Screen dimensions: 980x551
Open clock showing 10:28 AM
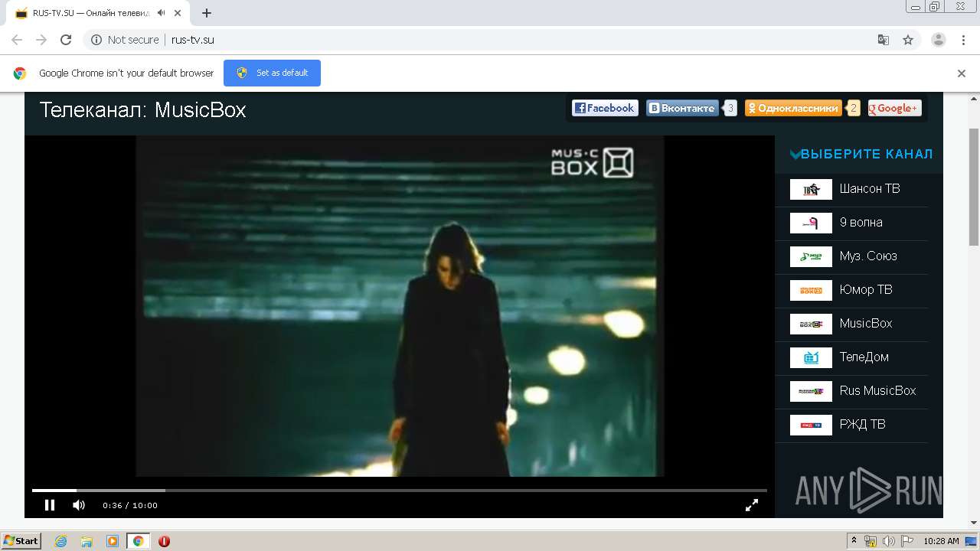tap(941, 541)
